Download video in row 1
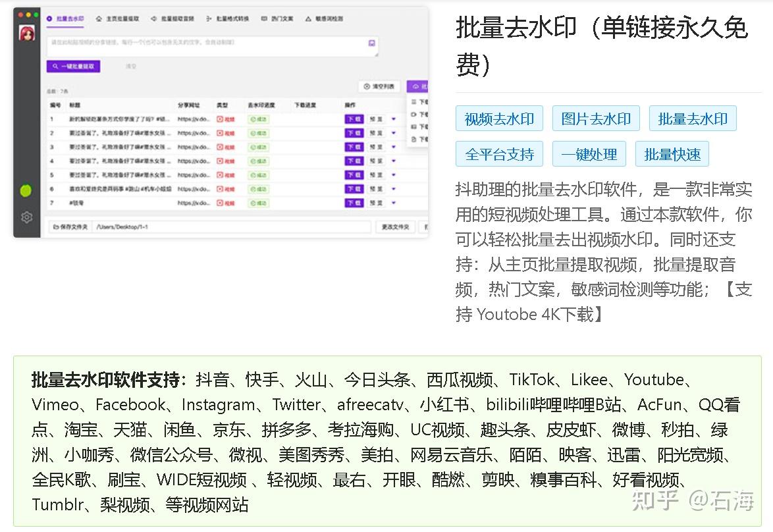This screenshot has height=532, width=773. (354, 119)
